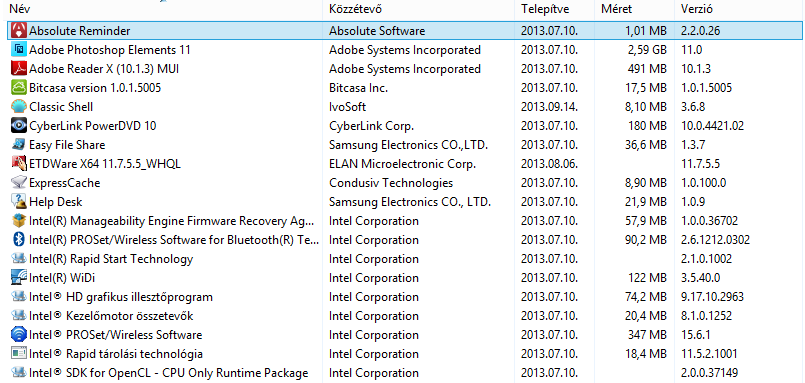Click the Intel PROSet/Wireless Software Wi-Fi icon
This screenshot has height=383, width=805.
[x=19, y=335]
